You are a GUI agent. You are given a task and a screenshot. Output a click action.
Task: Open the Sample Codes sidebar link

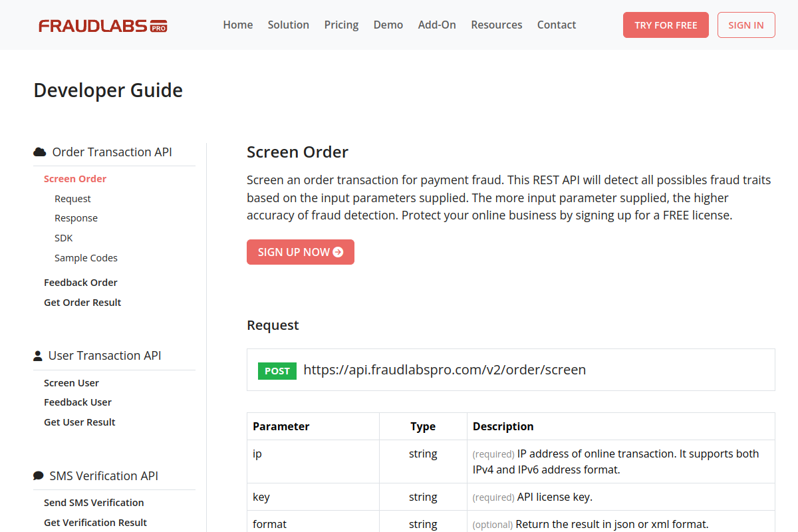pyautogui.click(x=86, y=258)
